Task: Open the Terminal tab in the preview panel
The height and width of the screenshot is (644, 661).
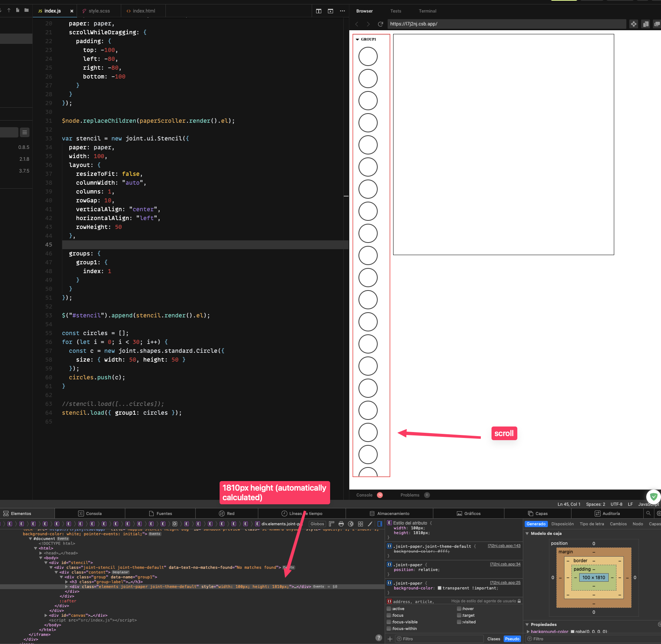Action: coord(427,11)
